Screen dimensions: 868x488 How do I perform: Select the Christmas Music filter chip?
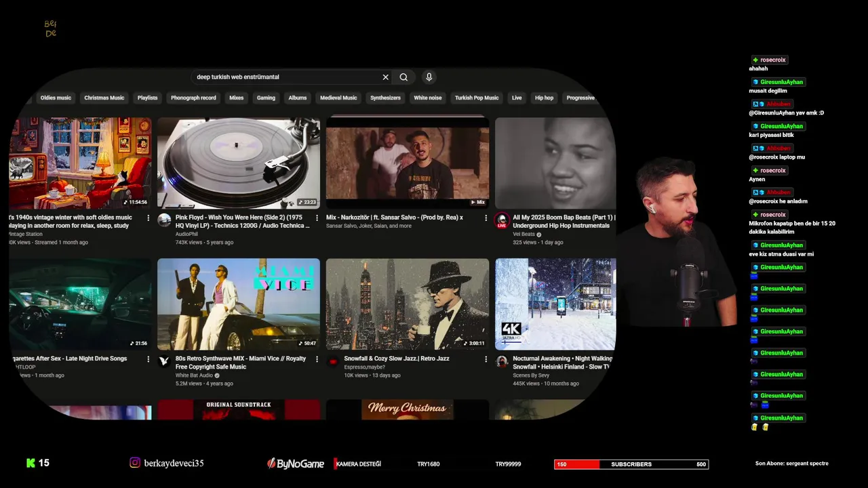tap(104, 98)
